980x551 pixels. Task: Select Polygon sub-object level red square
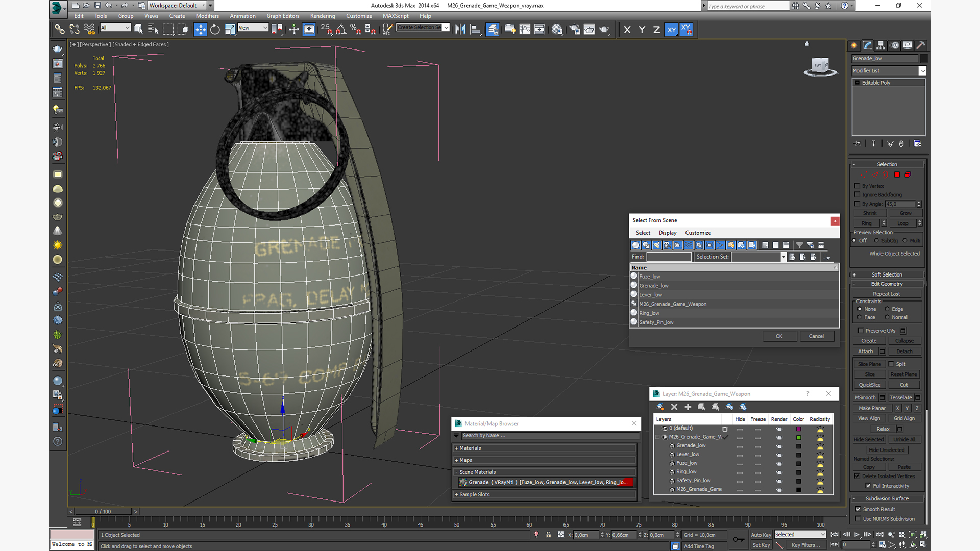click(x=897, y=175)
